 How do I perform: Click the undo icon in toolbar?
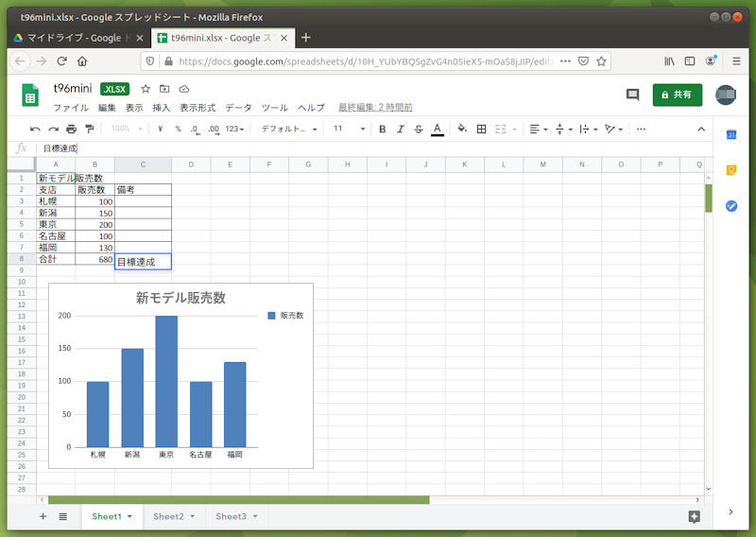click(x=35, y=129)
